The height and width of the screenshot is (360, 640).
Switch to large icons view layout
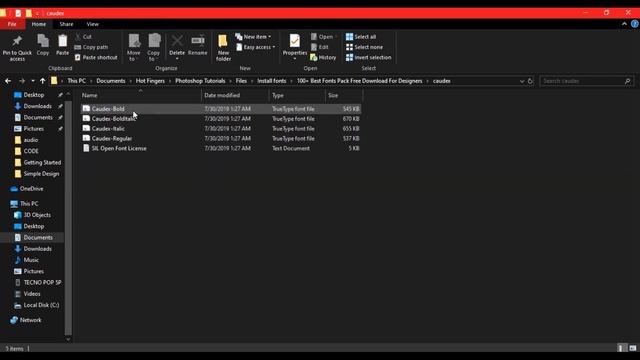tap(633, 348)
